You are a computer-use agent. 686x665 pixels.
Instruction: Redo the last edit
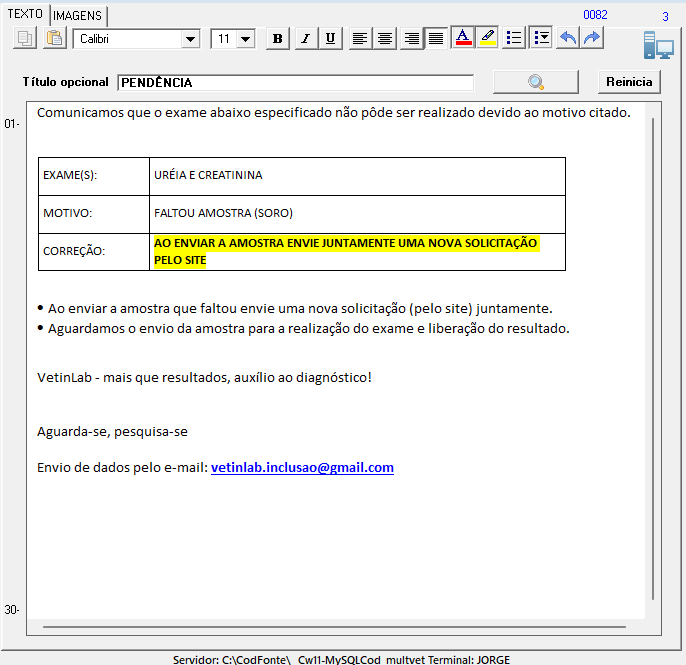coord(592,39)
